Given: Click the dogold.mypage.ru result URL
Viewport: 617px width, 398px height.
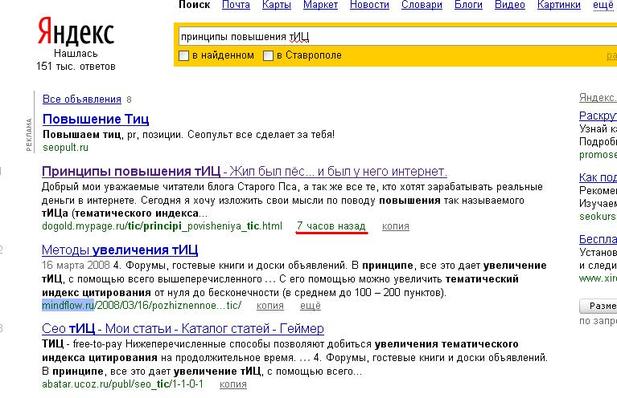Looking at the screenshot, I should (162, 226).
